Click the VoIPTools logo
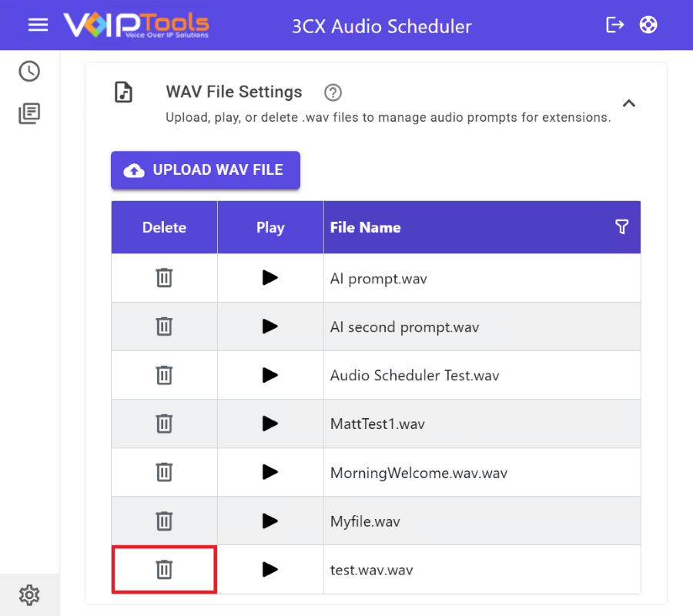Image resolution: width=693 pixels, height=616 pixels. click(136, 25)
